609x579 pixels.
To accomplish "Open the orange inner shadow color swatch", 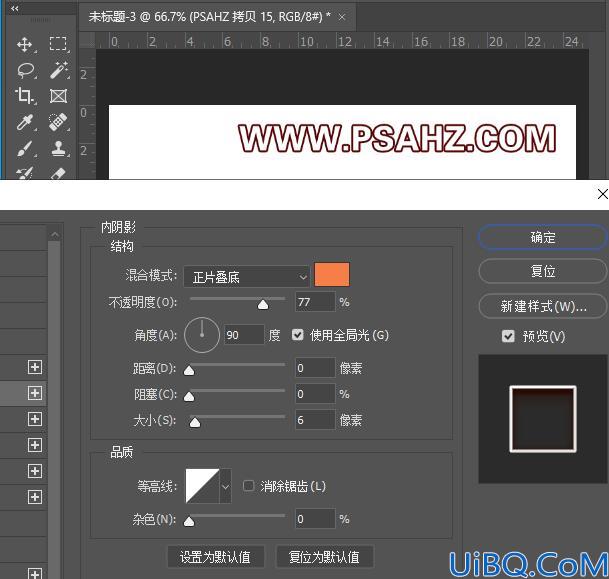I will [332, 274].
